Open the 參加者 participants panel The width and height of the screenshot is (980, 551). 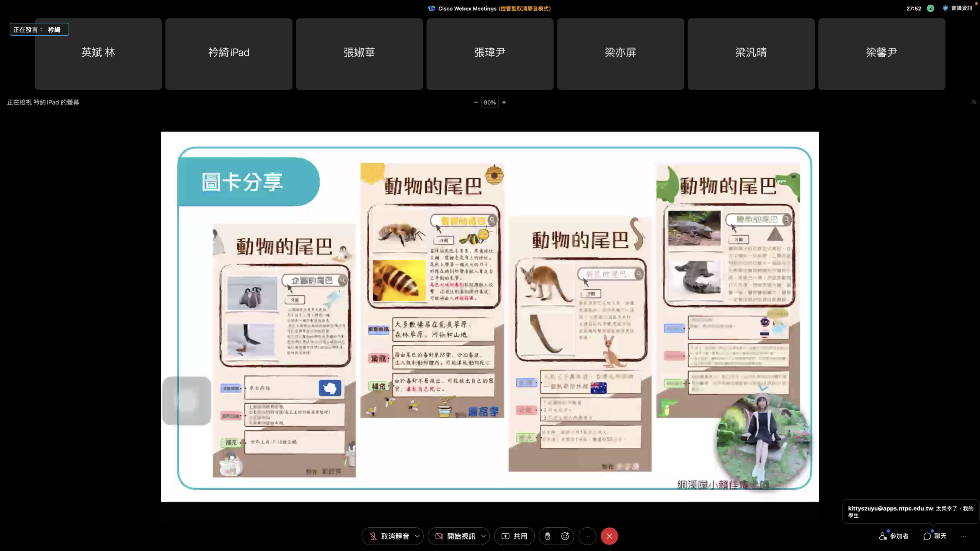pyautogui.click(x=894, y=536)
